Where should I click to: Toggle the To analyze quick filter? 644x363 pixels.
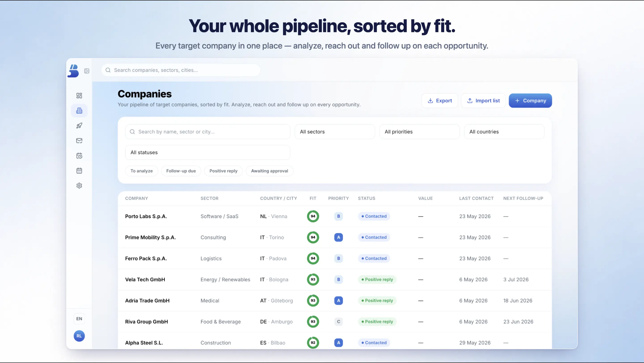click(x=142, y=171)
